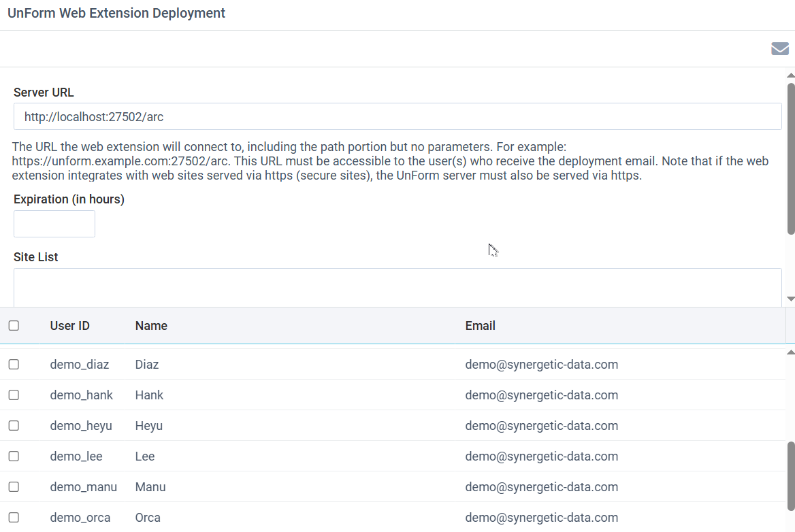The height and width of the screenshot is (532, 795).
Task: Click into the Site List text area
Action: coord(397,287)
